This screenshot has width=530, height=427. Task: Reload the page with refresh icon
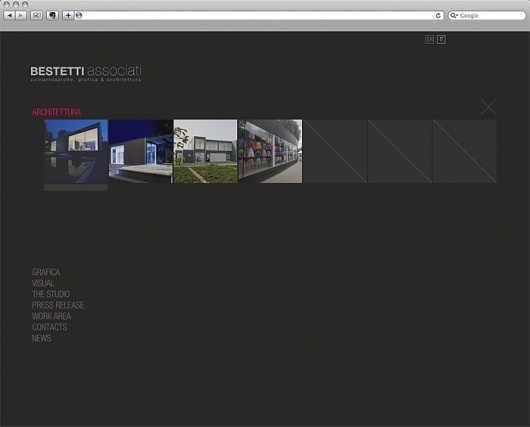click(438, 15)
